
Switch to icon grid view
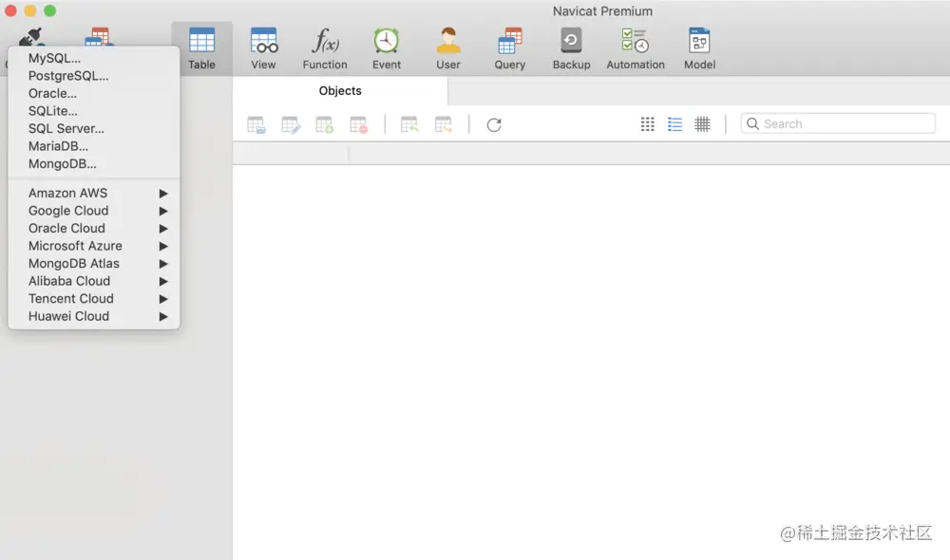648,124
